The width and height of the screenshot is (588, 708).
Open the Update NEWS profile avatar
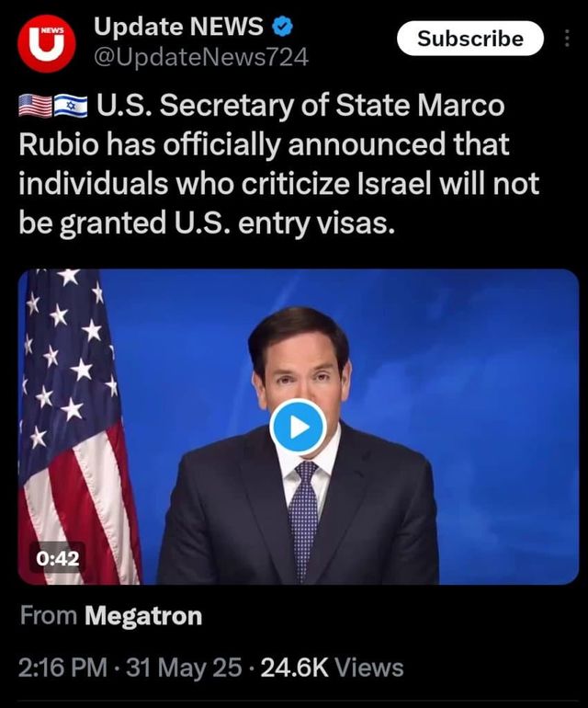point(46,43)
